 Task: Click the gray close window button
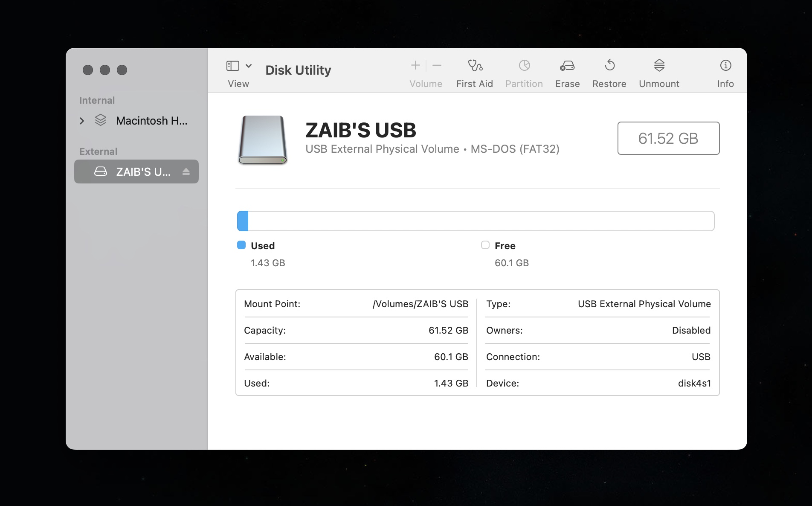88,70
